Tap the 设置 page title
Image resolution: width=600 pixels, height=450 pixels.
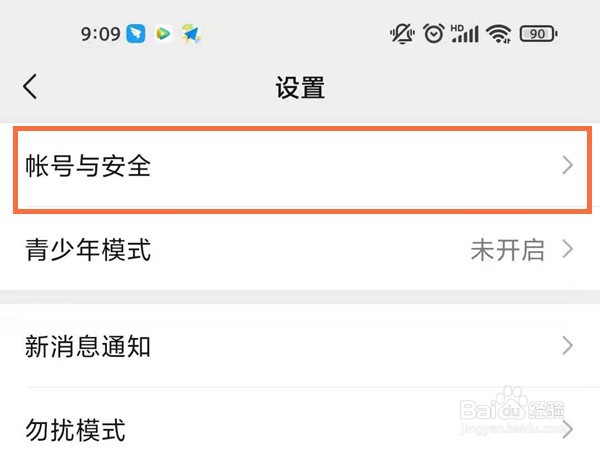click(x=300, y=87)
